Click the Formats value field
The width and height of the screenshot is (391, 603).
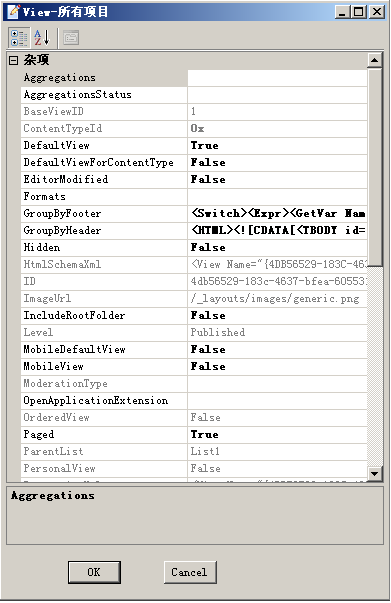(x=278, y=197)
